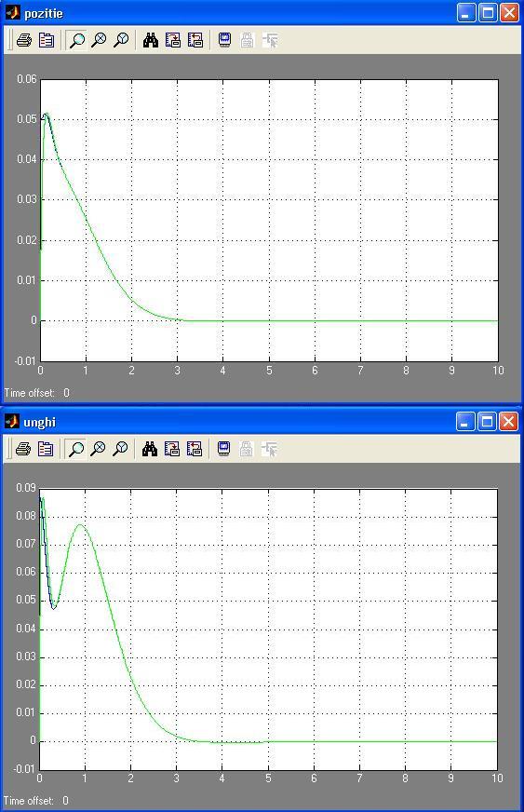524x812 pixels.
Task: Toggle the floating scope icon in pozitie
Action: (x=224, y=40)
